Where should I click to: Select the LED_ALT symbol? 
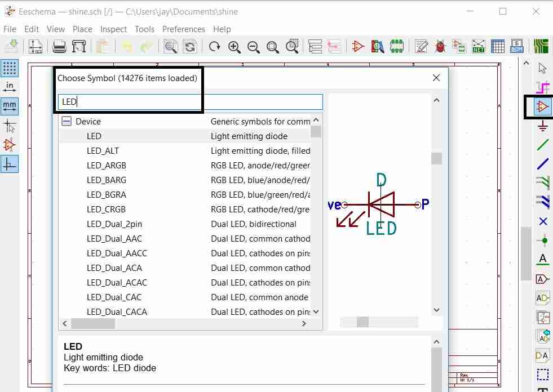click(185, 151)
